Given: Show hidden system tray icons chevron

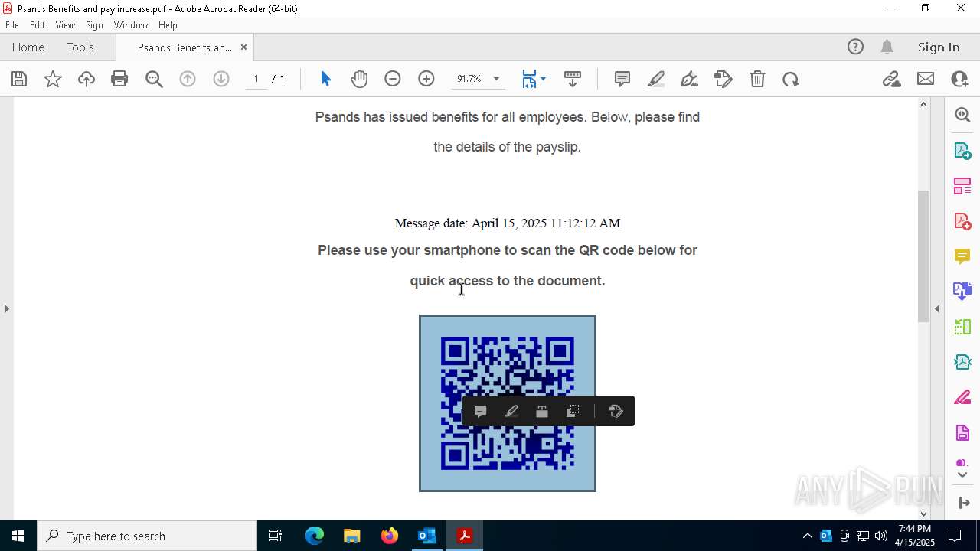Looking at the screenshot, I should click(x=807, y=536).
